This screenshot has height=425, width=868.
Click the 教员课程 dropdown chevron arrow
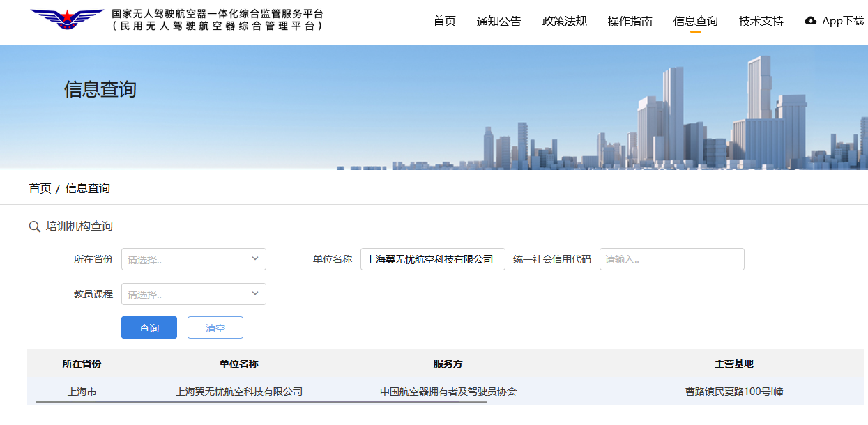coord(254,293)
